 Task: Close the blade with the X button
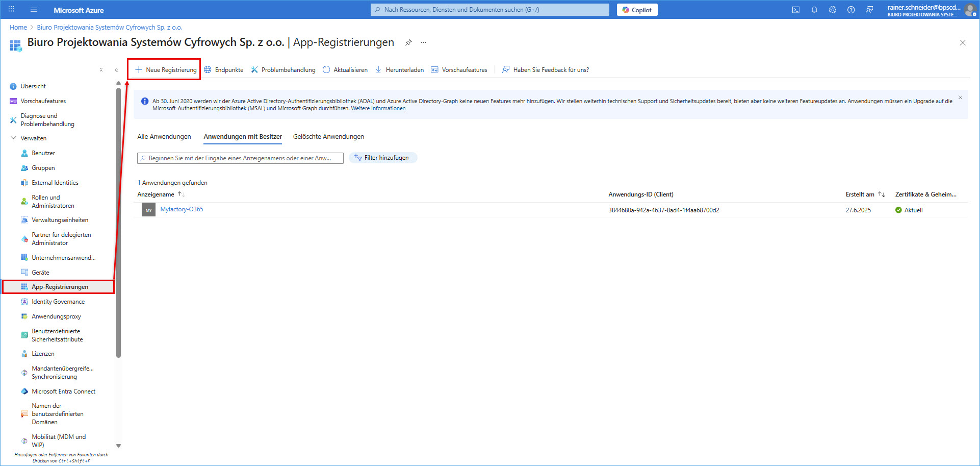coord(963,42)
